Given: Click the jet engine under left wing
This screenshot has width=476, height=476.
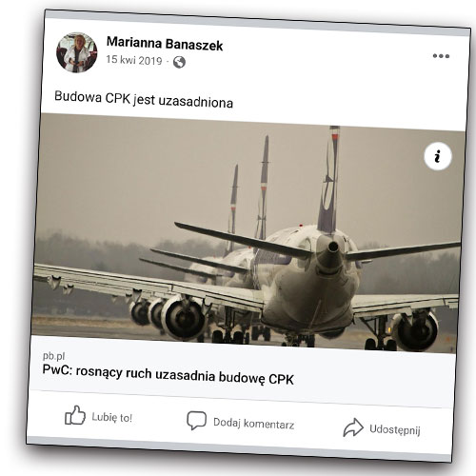Looking at the screenshot, I should click(x=184, y=319).
